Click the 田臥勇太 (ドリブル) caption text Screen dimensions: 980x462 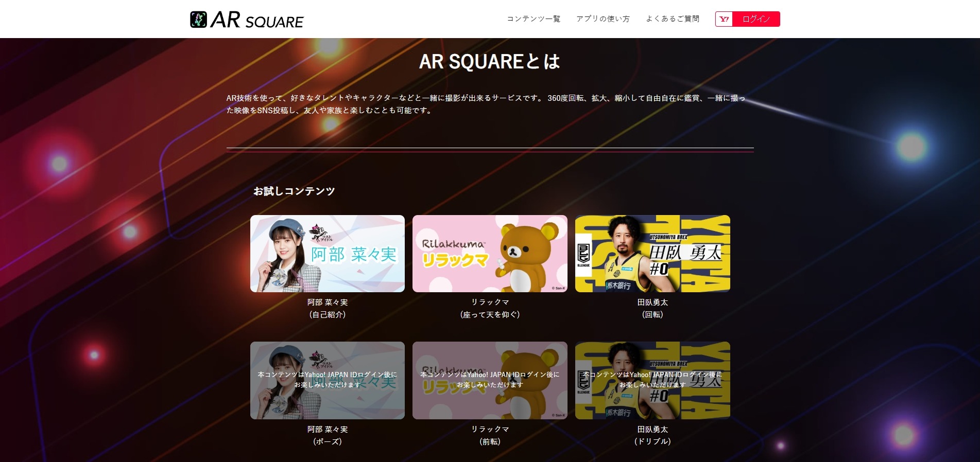point(652,435)
